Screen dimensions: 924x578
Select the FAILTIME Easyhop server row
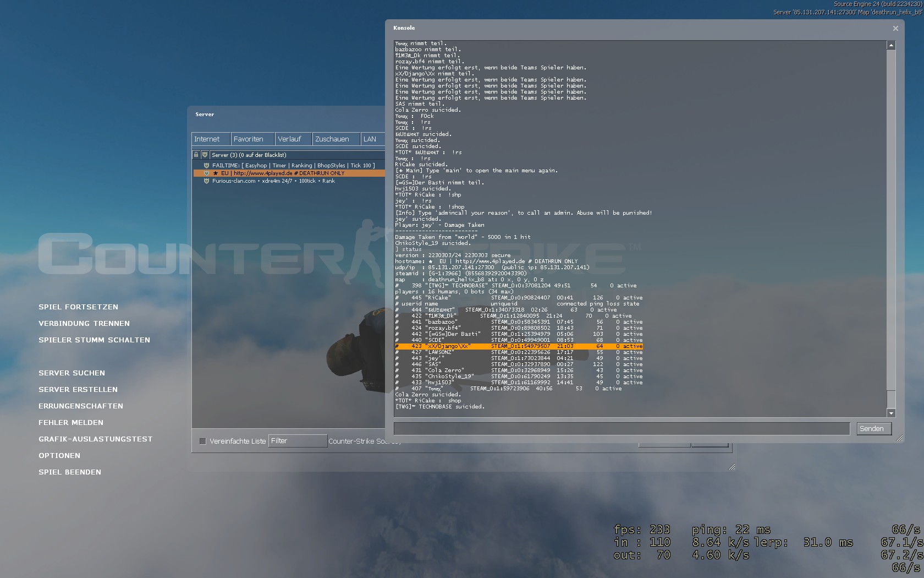289,165
